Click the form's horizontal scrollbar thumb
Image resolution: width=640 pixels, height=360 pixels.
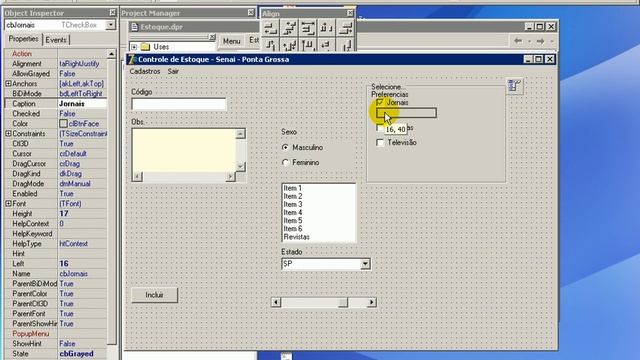(343, 302)
